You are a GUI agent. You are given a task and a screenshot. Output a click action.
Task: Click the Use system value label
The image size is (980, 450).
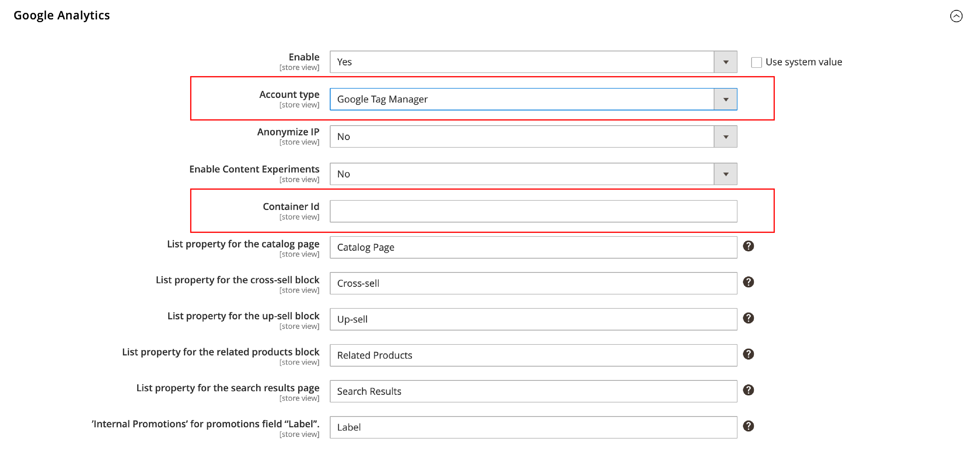click(x=803, y=62)
